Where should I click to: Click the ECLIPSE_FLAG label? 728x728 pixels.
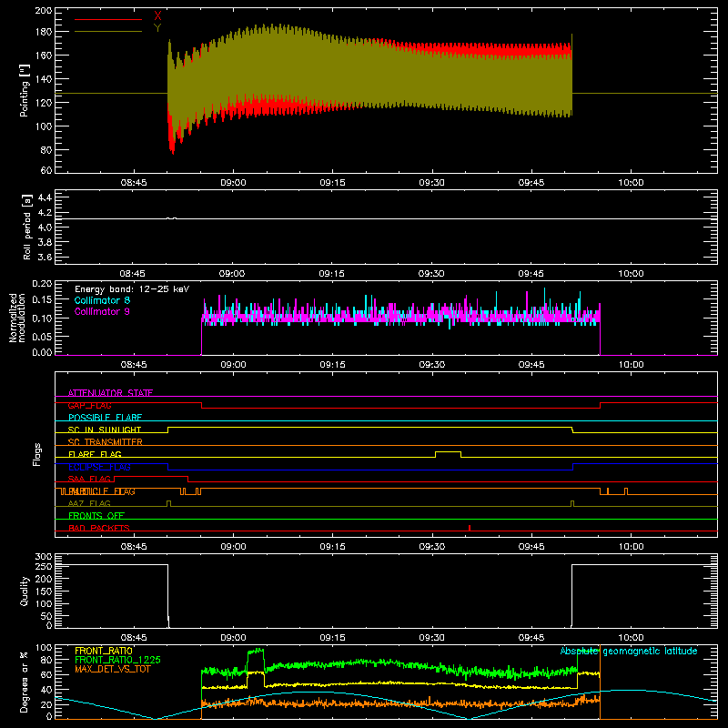(99, 467)
